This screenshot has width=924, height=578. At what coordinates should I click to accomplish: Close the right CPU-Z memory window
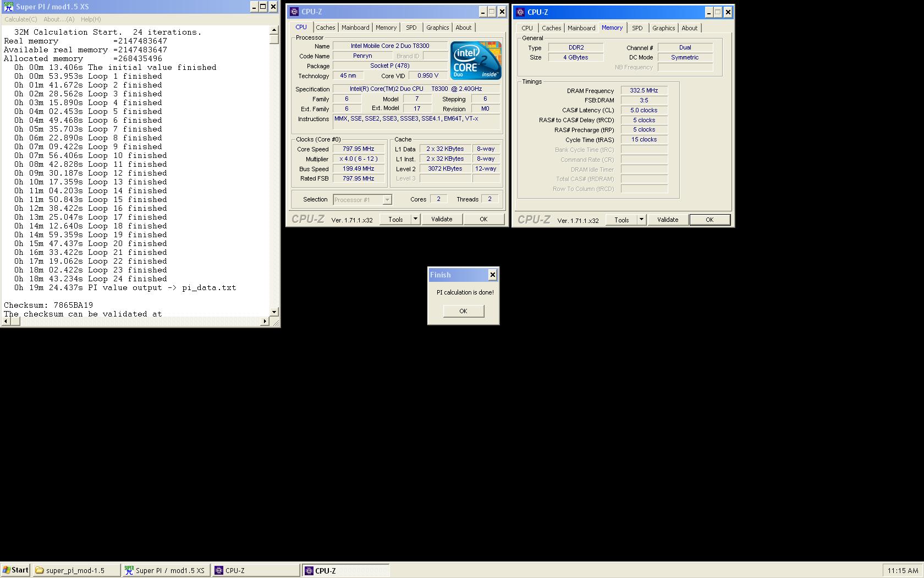[728, 12]
